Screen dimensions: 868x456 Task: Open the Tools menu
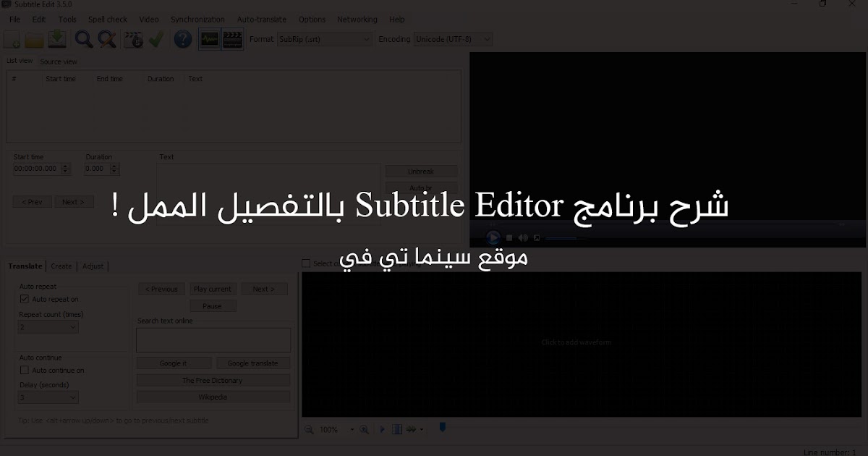coord(67,20)
